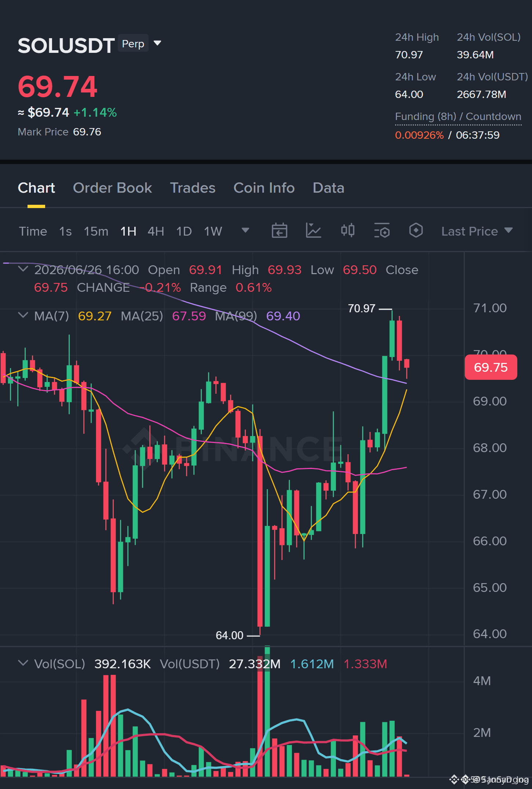532x789 pixels.
Task: Select the 4H timeframe
Action: 156,232
